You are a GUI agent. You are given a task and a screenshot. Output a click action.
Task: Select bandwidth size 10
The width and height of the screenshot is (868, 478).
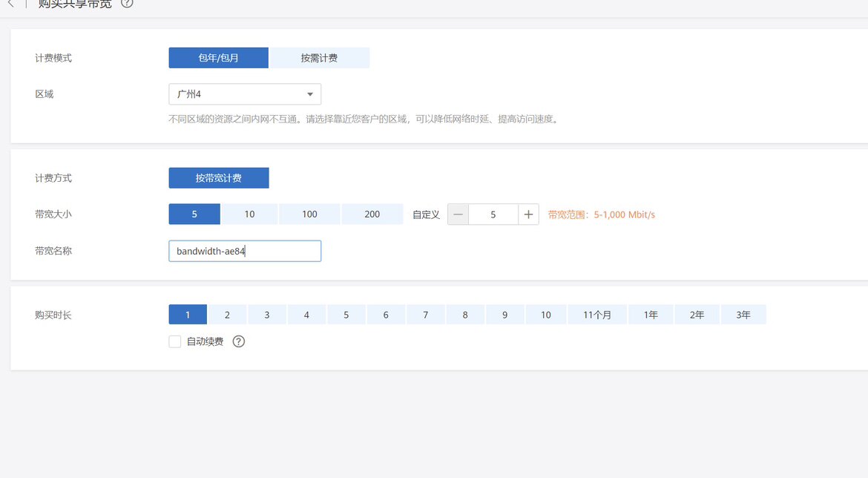(x=250, y=214)
